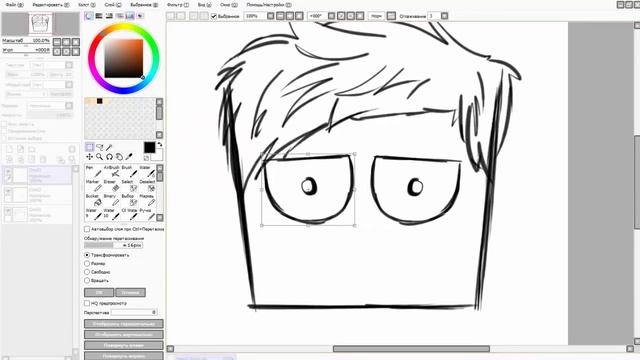Click the Повернуть влево rotate button
The width and height of the screenshot is (640, 360).
coord(124,345)
